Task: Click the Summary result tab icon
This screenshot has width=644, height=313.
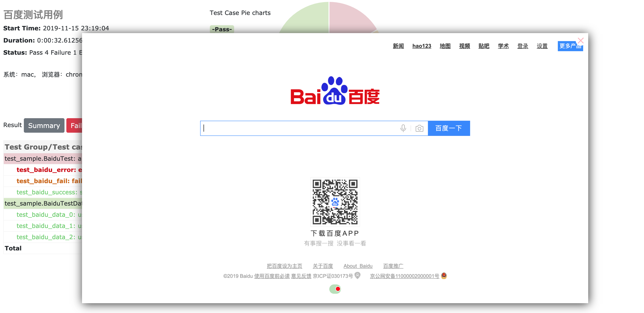Action: 43,126
